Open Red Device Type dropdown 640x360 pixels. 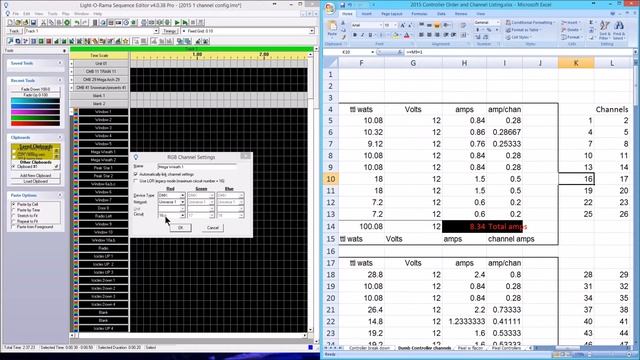coord(182,196)
